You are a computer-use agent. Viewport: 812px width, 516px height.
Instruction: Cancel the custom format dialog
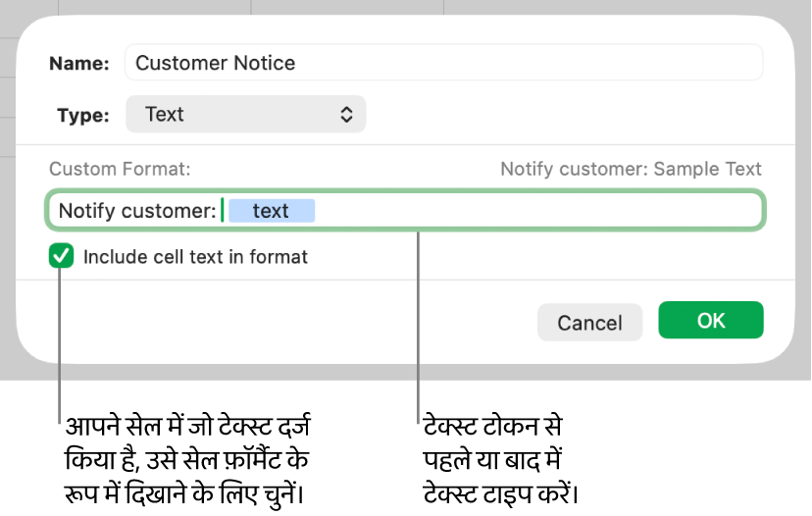tap(589, 322)
